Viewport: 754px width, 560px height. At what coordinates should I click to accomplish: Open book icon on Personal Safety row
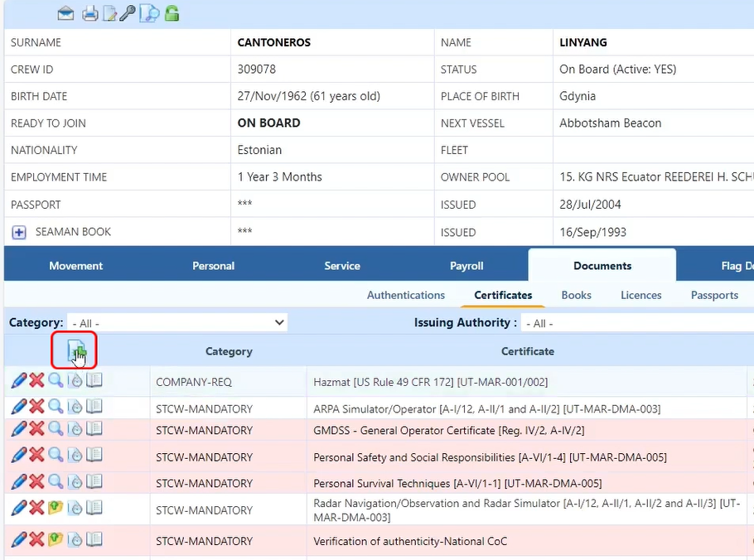click(x=94, y=454)
